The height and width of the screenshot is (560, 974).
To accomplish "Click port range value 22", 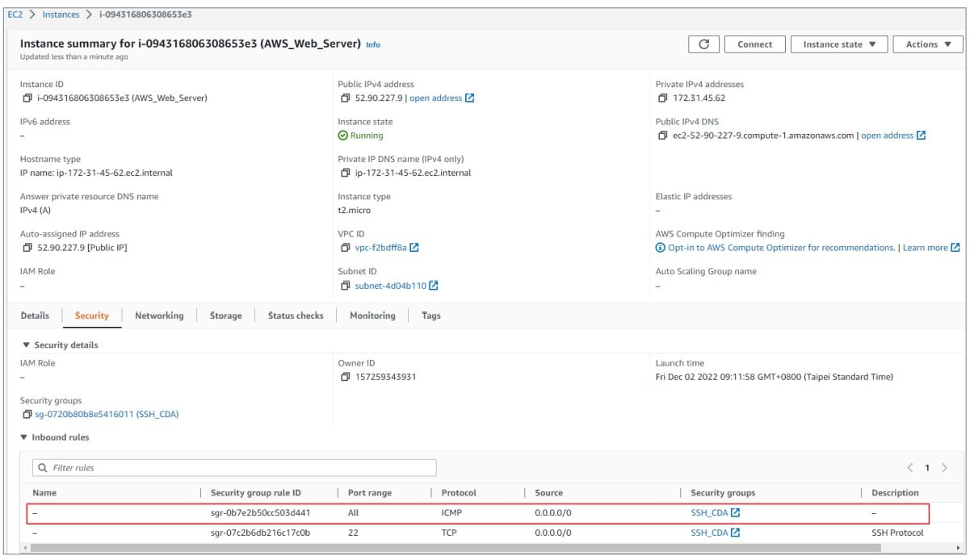I will pos(353,533).
